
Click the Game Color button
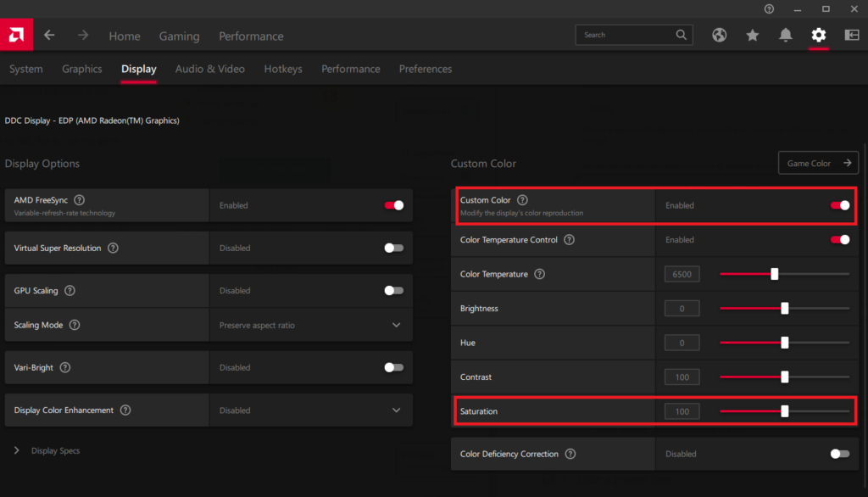(x=818, y=163)
